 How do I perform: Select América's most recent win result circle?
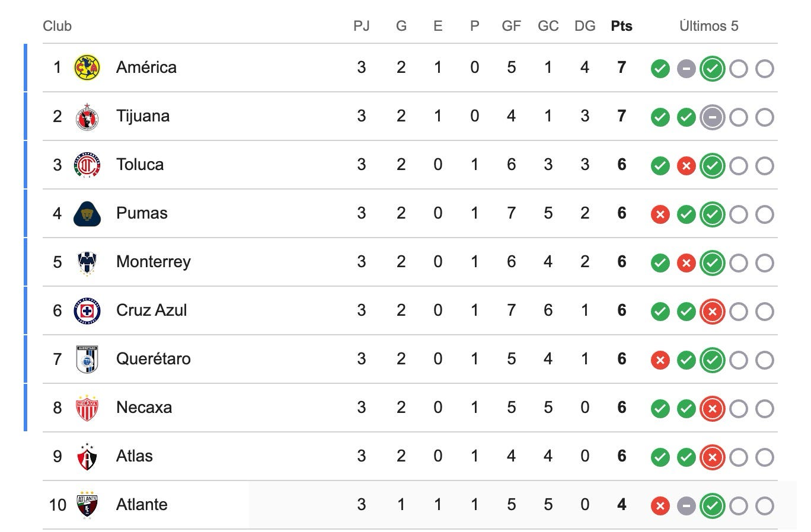pos(712,69)
